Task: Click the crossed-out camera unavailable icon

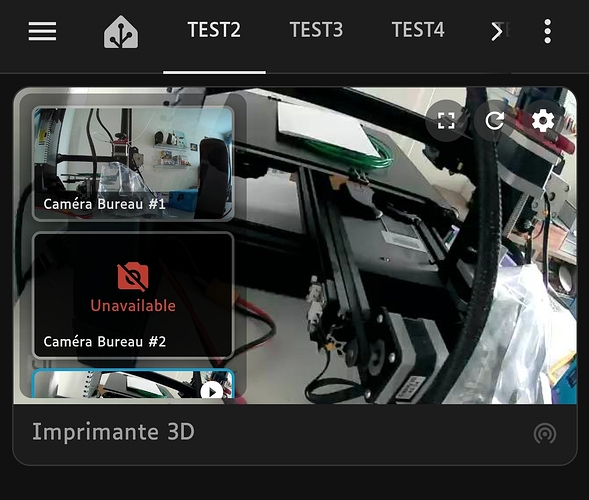Action: tap(133, 277)
